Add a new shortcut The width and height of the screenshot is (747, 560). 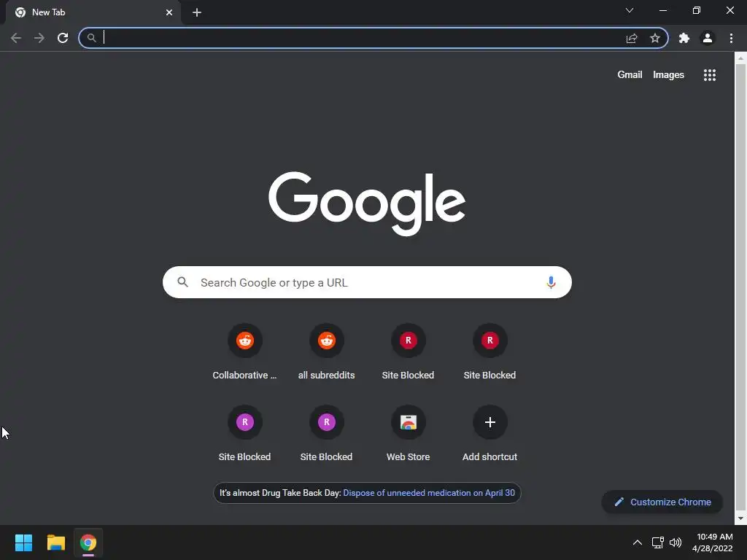(489, 435)
